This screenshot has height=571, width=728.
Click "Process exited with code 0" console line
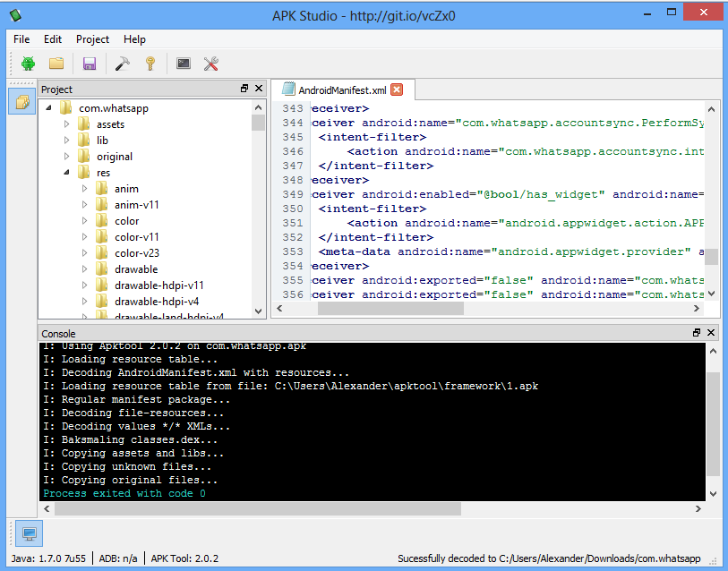[x=124, y=493]
